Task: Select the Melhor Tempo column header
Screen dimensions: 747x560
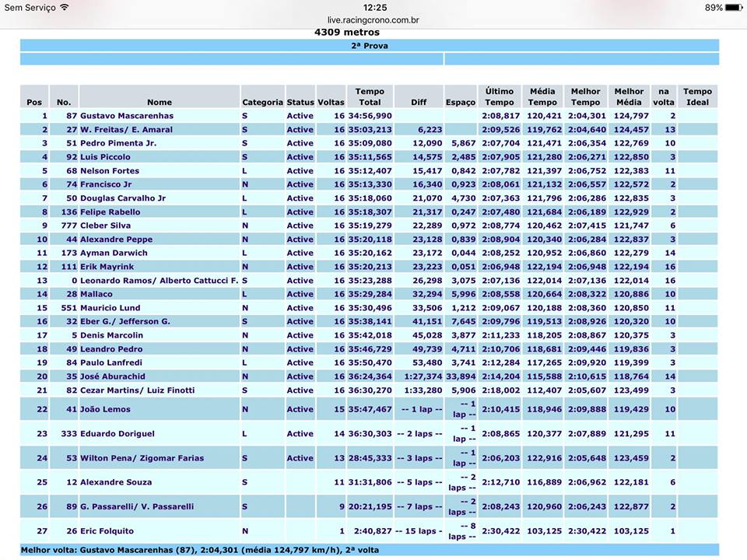Action: (x=585, y=96)
